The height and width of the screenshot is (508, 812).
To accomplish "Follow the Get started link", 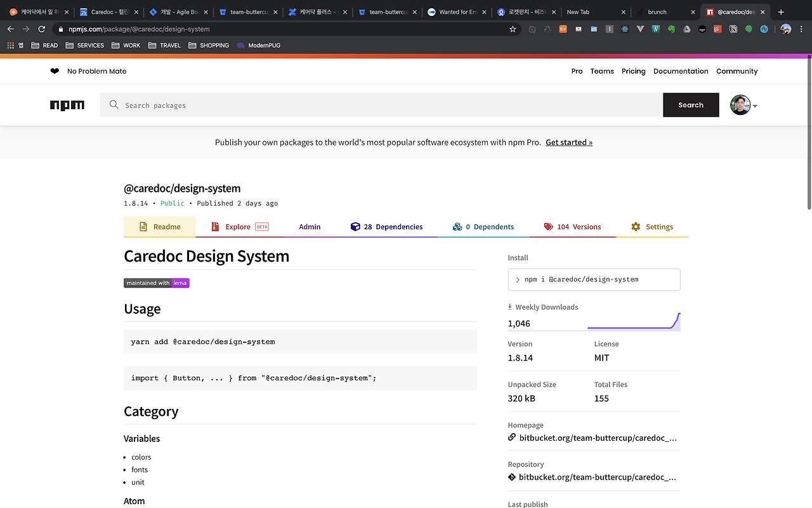I will (568, 142).
